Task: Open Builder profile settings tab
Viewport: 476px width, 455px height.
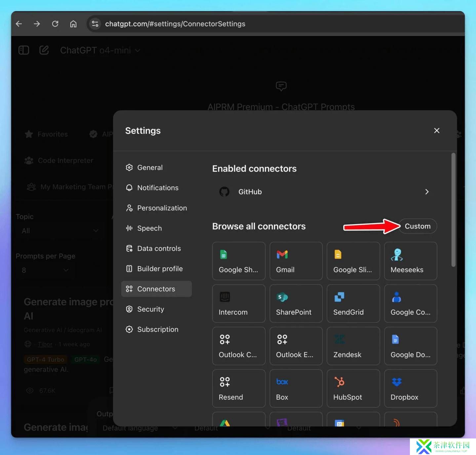Action: pyautogui.click(x=157, y=269)
